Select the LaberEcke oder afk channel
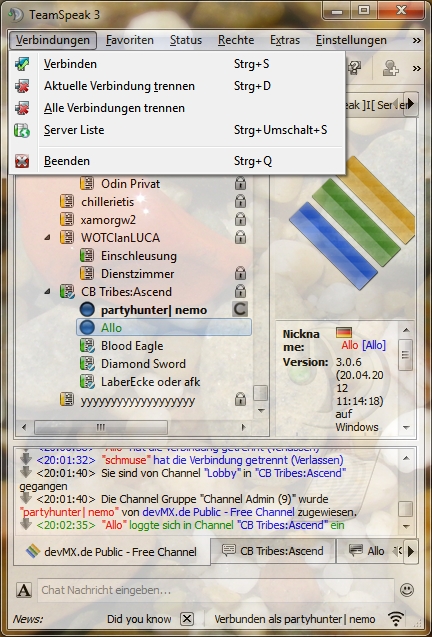This screenshot has height=637, width=432. tap(150, 382)
